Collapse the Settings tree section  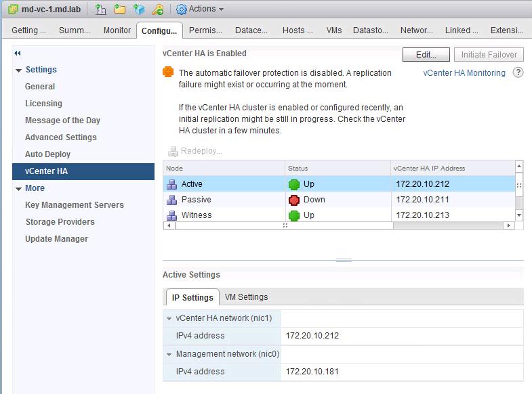pos(19,70)
